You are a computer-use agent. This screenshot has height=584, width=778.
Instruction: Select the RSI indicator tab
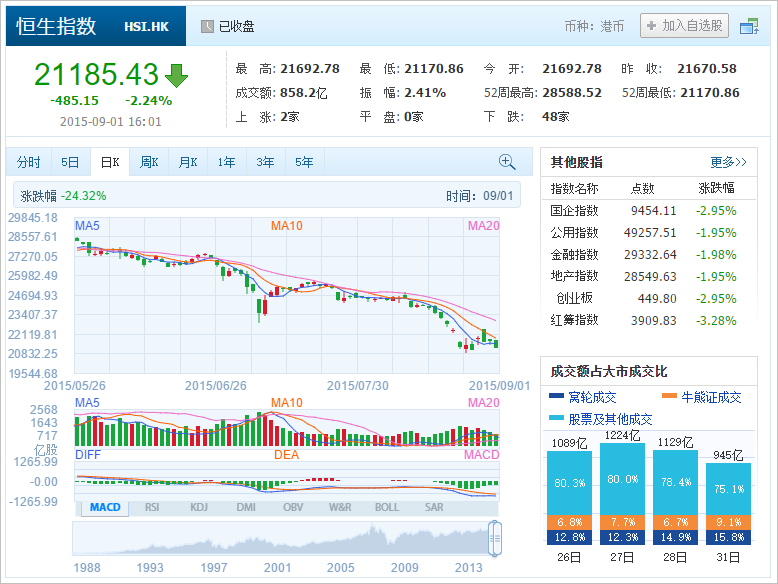coord(152,508)
